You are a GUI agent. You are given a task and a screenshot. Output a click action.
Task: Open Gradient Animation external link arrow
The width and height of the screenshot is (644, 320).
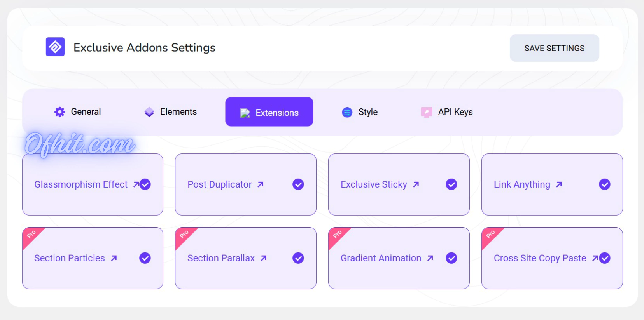click(430, 258)
